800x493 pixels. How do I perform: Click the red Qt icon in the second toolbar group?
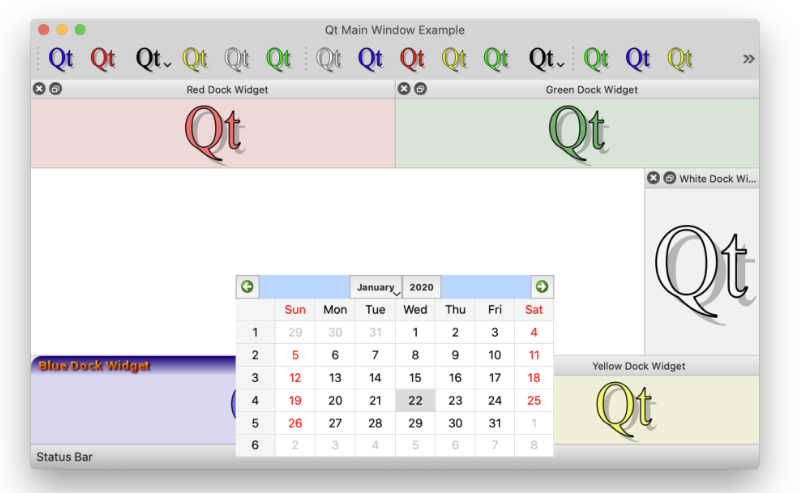click(412, 59)
